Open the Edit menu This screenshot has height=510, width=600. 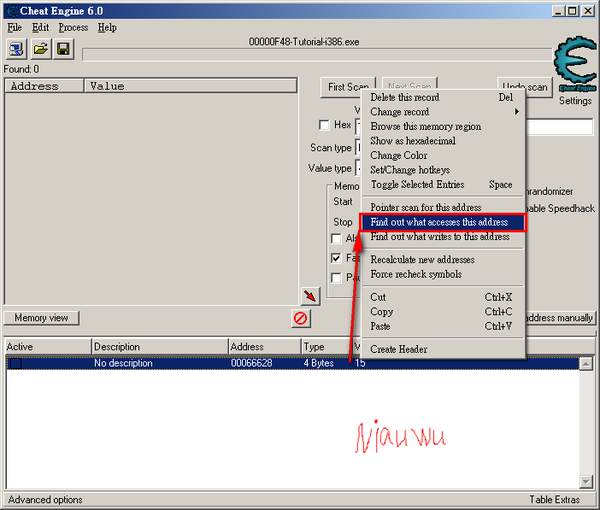pos(40,28)
